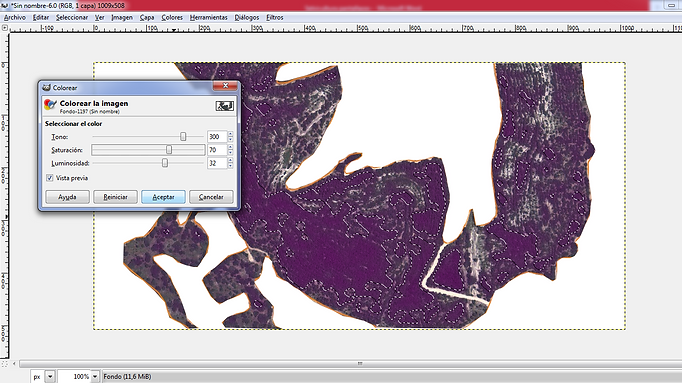Viewport: 682px width, 383px height.
Task: Decrease Tono value with down arrow
Action: pyautogui.click(x=230, y=139)
